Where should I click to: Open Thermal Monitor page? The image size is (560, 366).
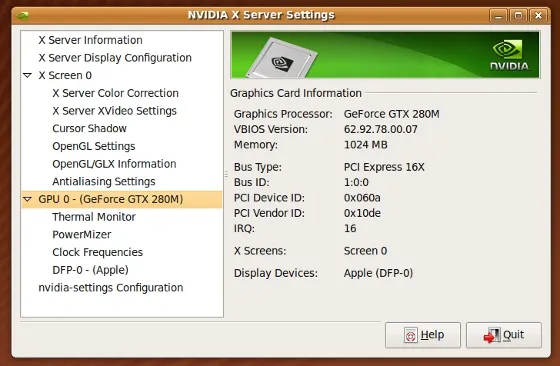point(94,217)
